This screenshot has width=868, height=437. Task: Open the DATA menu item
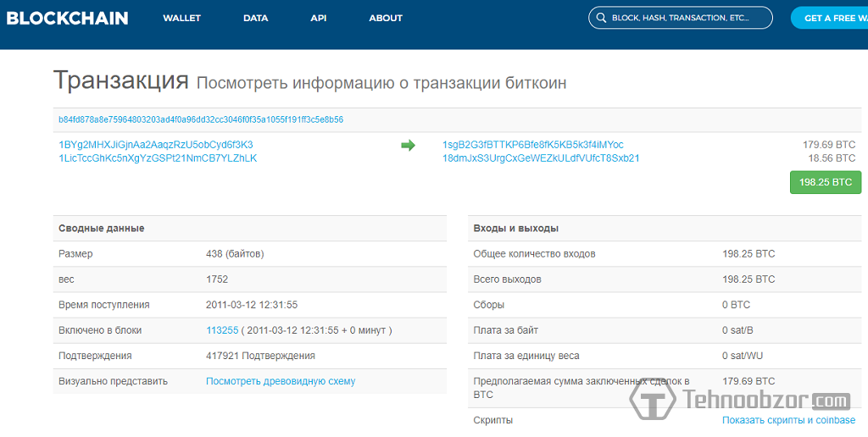pos(255,18)
